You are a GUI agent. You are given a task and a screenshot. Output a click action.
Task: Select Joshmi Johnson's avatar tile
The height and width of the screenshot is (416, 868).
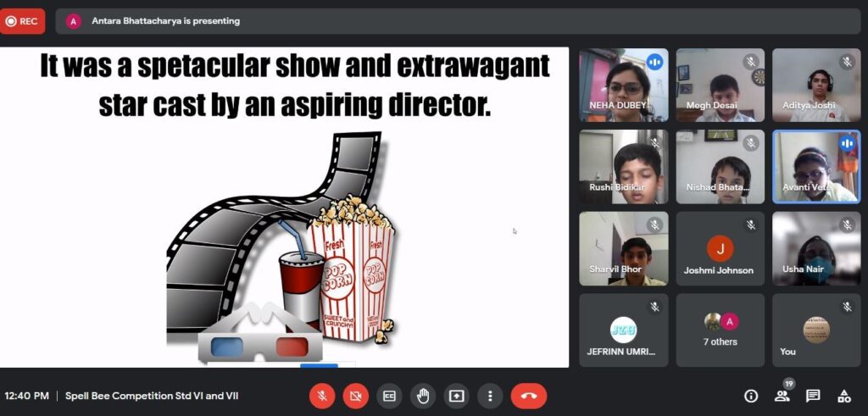coord(720,248)
